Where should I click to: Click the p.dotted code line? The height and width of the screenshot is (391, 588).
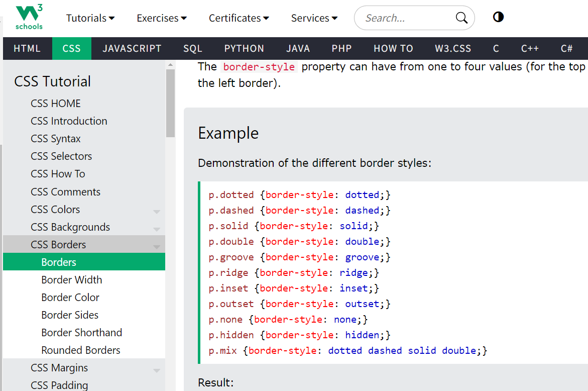pyautogui.click(x=299, y=195)
